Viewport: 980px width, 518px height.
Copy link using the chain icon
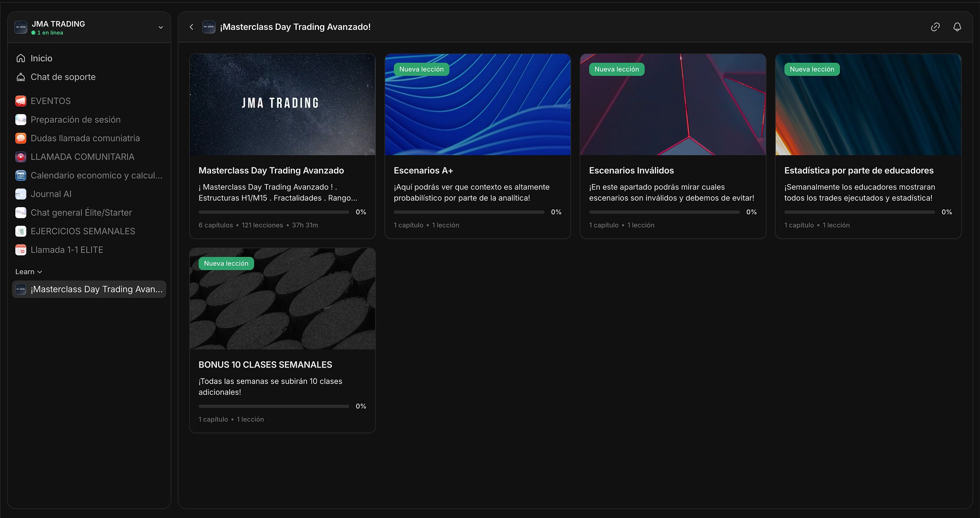[x=935, y=27]
